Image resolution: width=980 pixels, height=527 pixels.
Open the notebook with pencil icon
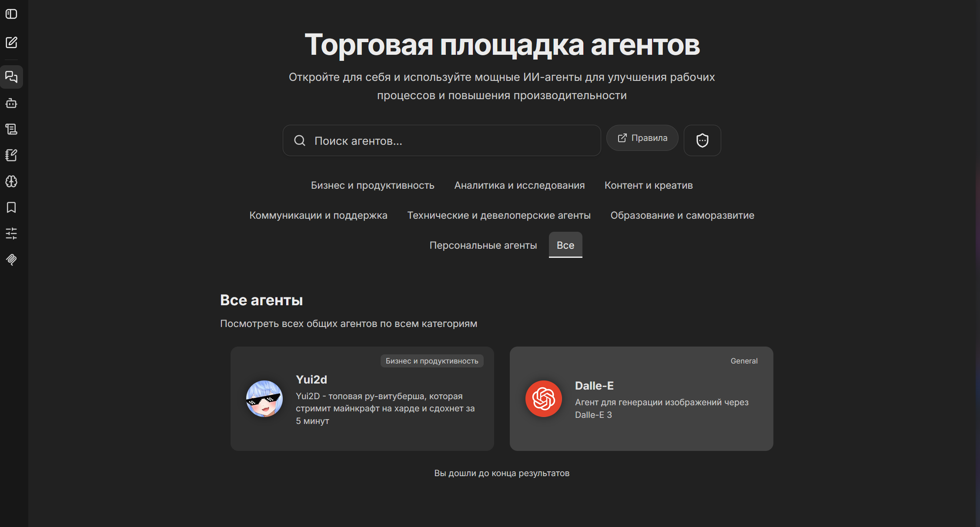click(11, 155)
